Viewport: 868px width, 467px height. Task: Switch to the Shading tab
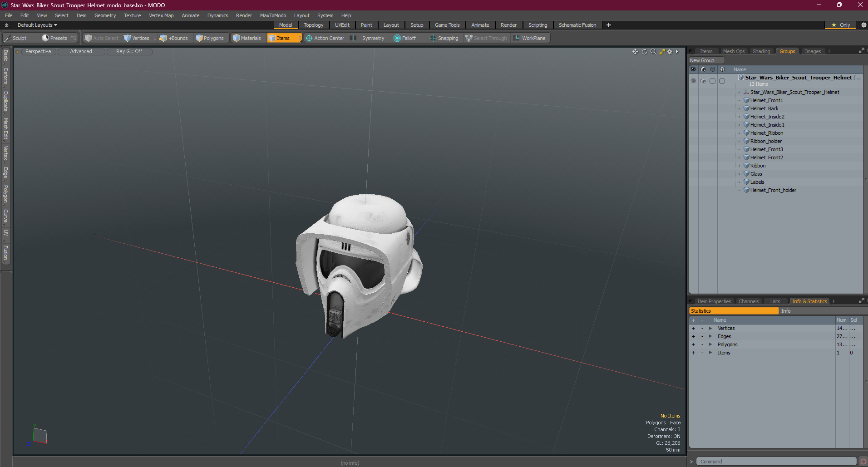click(761, 51)
